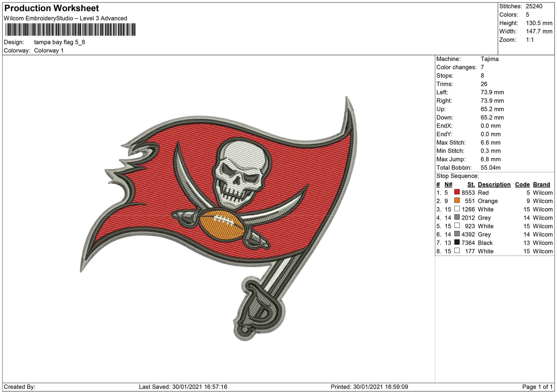Click the "Black" description in stop 7
The width and height of the screenshot is (557, 392).
coord(485,243)
